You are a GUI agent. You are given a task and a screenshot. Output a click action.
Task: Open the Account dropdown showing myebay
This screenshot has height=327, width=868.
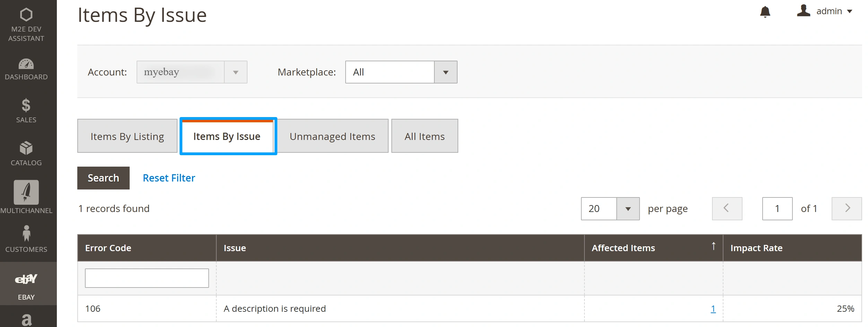tap(192, 72)
